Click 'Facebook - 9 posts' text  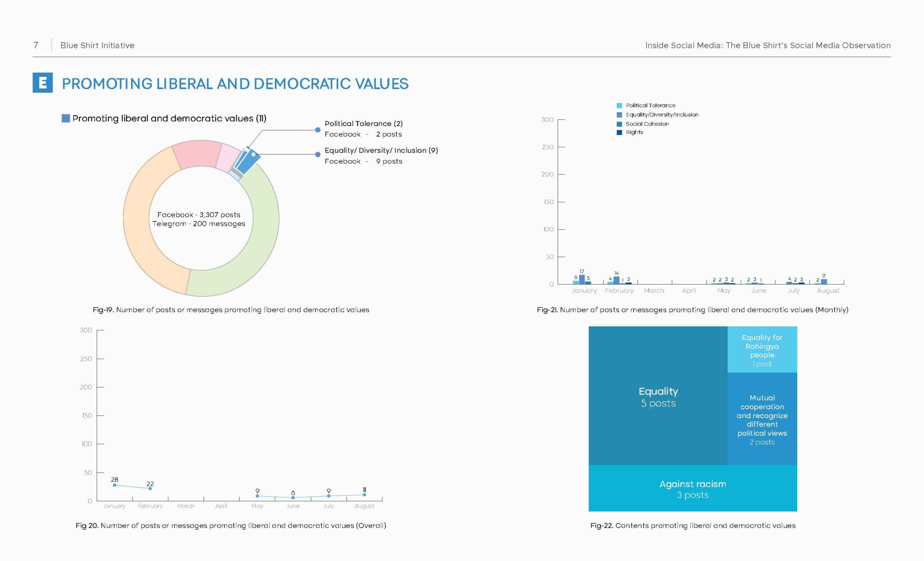coord(363,161)
